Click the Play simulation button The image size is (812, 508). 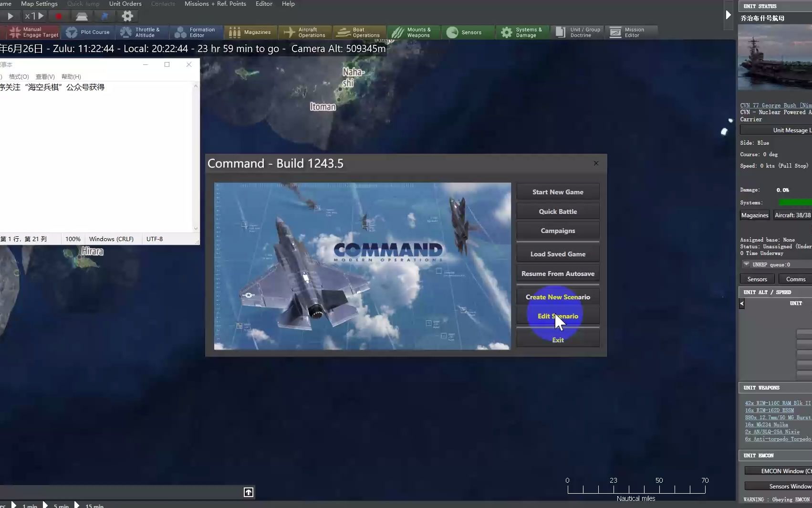click(x=10, y=16)
